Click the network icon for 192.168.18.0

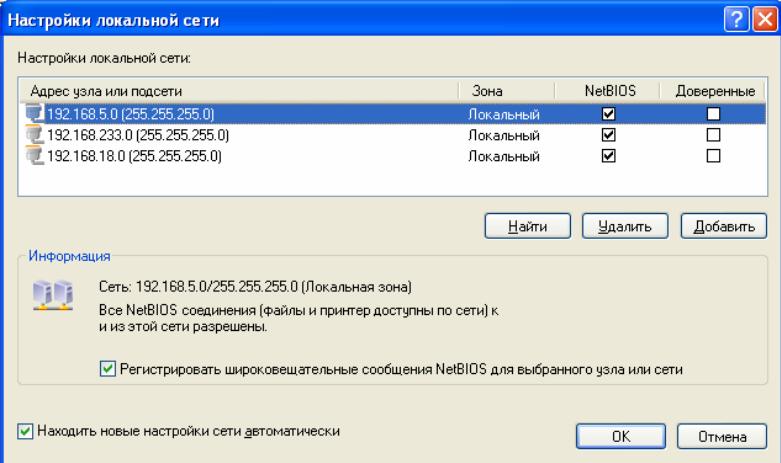[34, 156]
